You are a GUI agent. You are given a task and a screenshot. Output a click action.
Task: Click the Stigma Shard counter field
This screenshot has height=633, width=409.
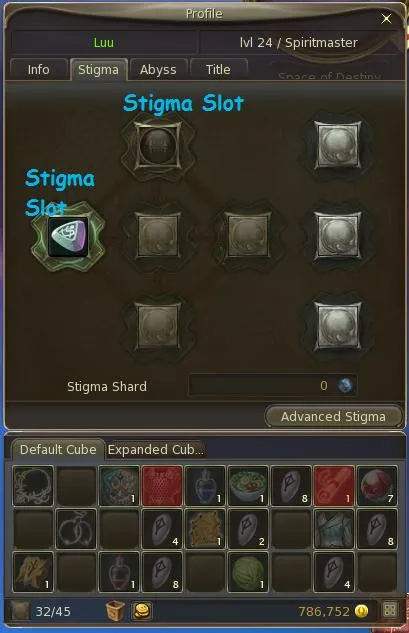coord(273,386)
